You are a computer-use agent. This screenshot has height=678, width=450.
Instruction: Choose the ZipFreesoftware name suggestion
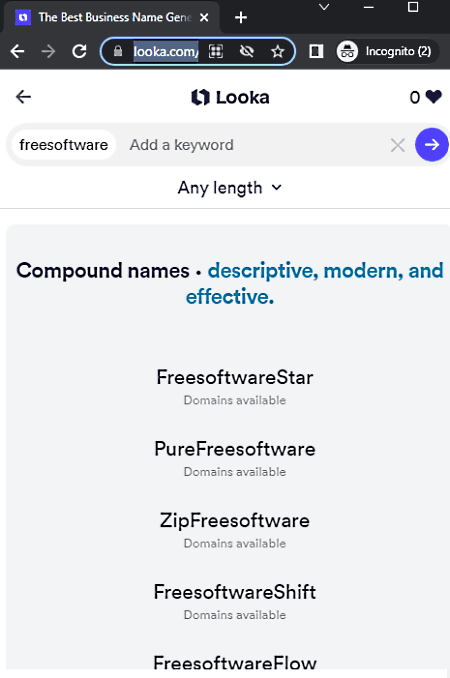235,520
